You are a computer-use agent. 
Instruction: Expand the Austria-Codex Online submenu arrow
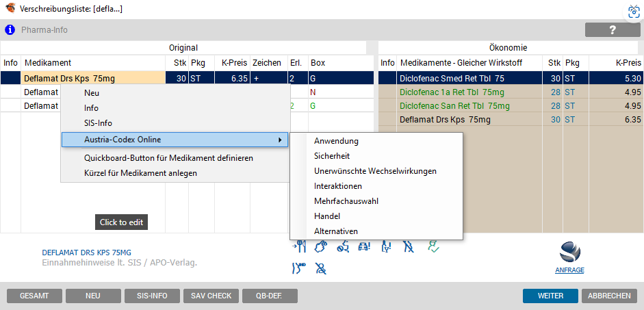pos(280,140)
